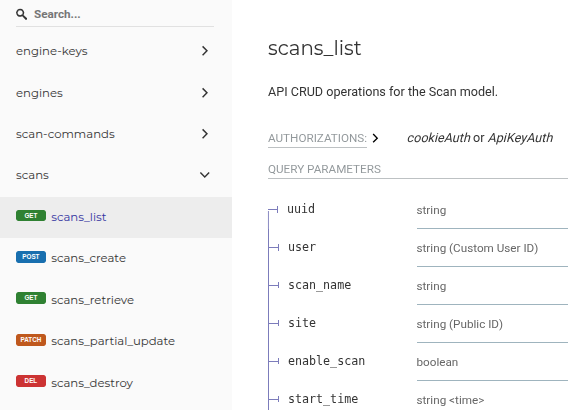Open the scans_partial_update endpoint

[113, 341]
